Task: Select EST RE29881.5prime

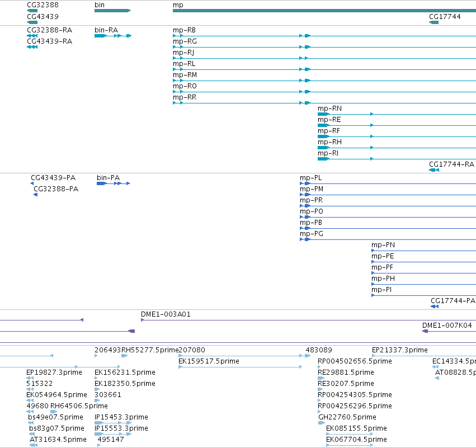Action: pos(346,372)
